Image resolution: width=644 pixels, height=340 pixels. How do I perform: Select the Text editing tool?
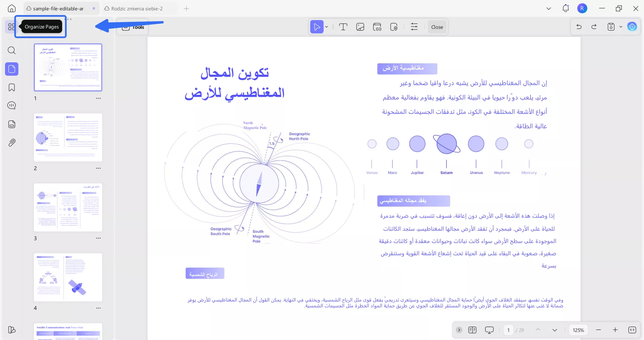point(343,27)
